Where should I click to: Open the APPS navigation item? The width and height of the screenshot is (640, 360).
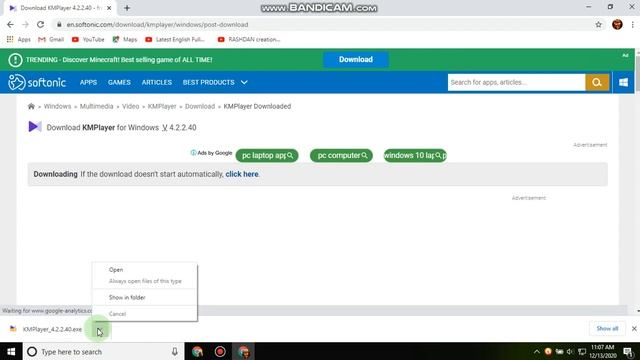(88, 82)
